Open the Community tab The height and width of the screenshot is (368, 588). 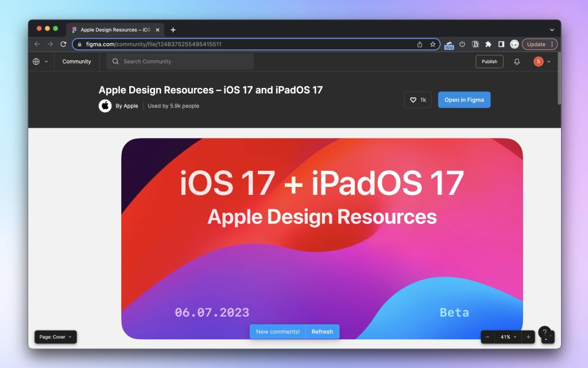76,62
